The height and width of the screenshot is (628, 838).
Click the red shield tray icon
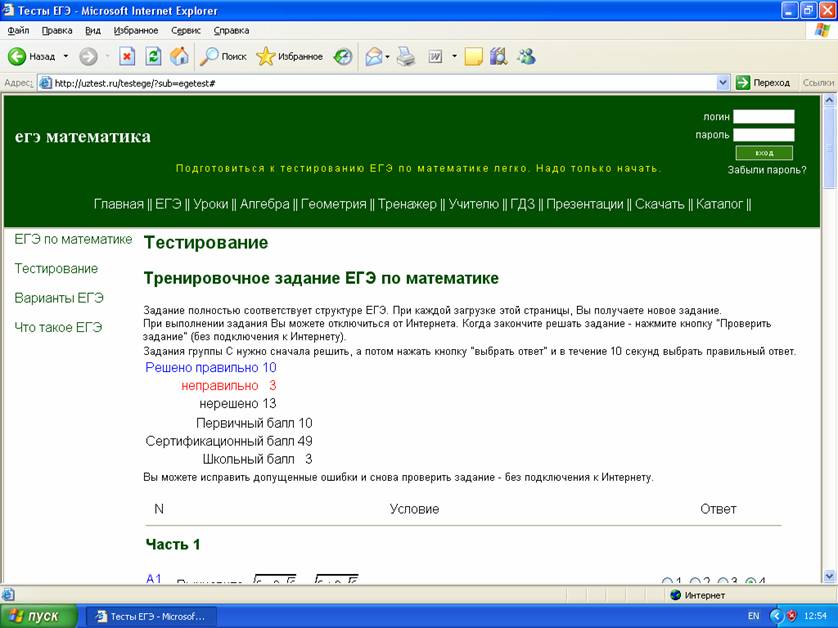(792, 616)
